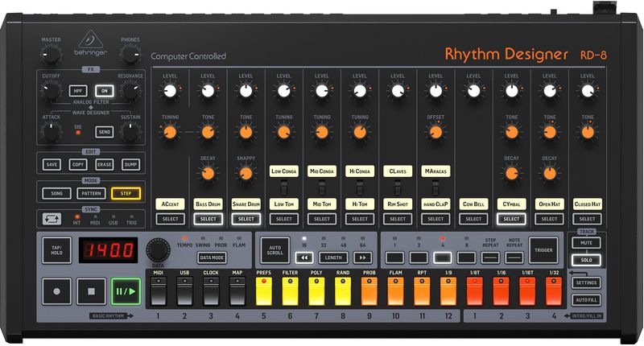The image size is (644, 346).
Task: Click step key 5 labeled PREFS
Action: [x=264, y=291]
